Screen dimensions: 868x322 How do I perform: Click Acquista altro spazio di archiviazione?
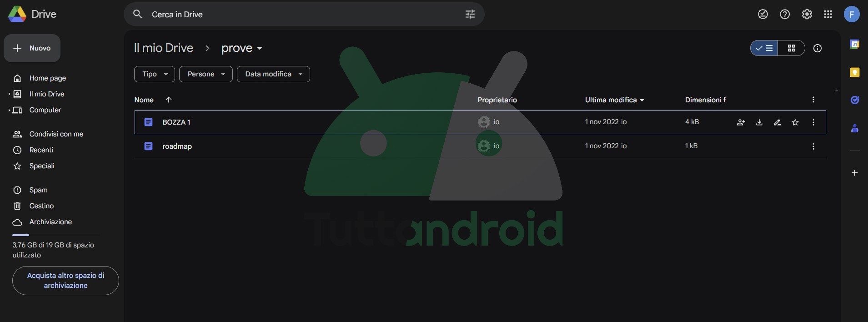[65, 281]
